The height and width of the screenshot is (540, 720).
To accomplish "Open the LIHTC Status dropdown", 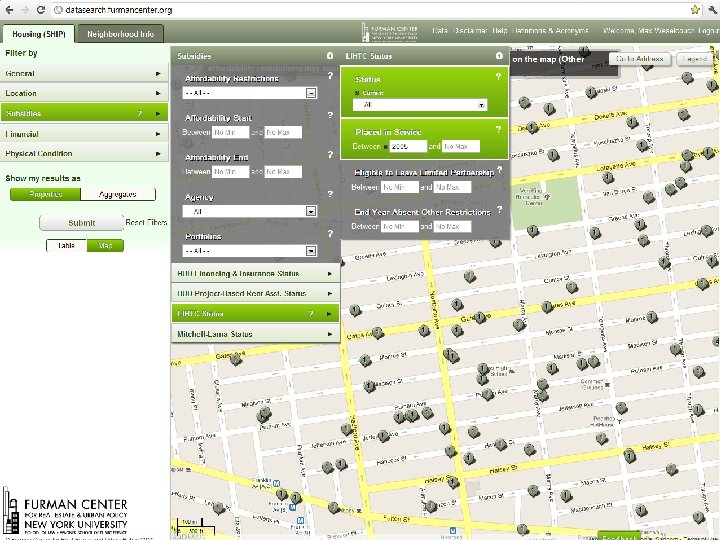I will [x=420, y=105].
